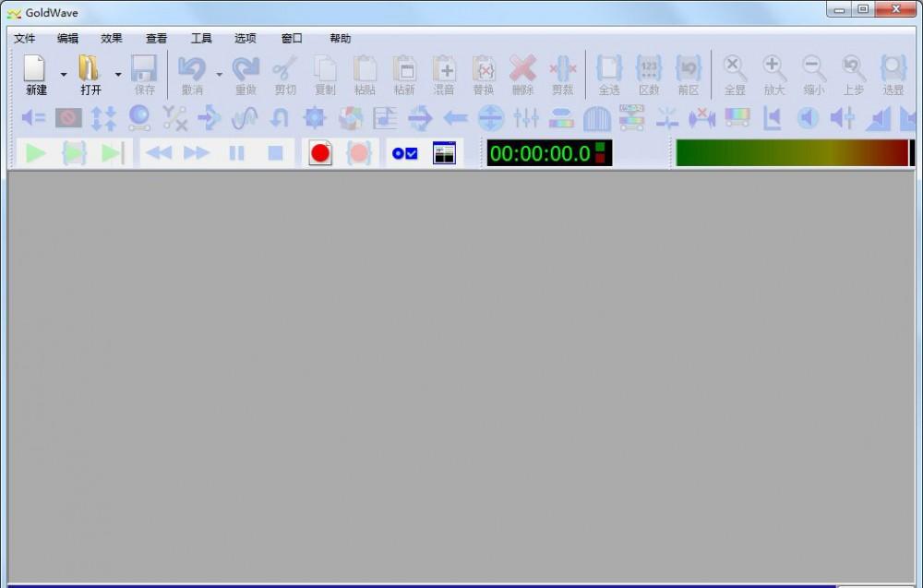Screen dimensions: 923x588
Task: Click the 00:00:00.0 time display
Action: 540,153
